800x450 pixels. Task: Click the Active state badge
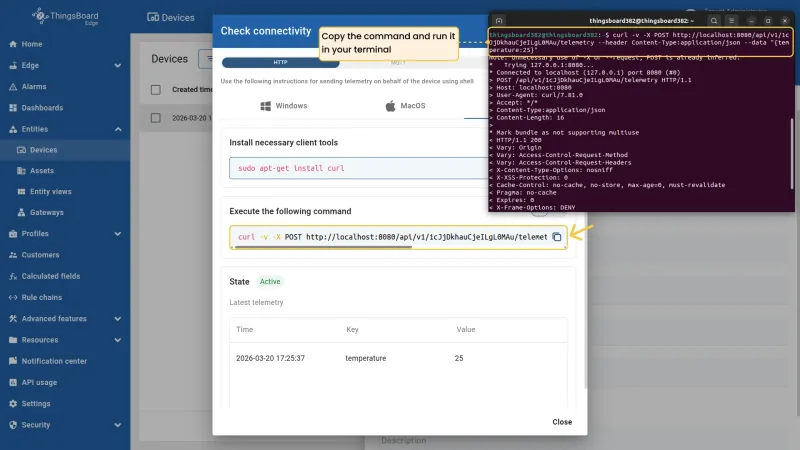point(270,282)
